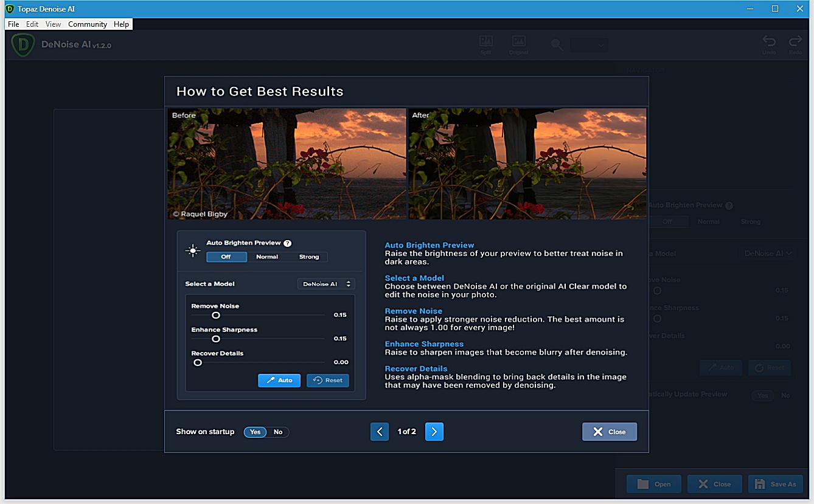Click the 0.00 value beside the dialog's Recover Details
Screen dimensions: 814x504
click(x=341, y=362)
